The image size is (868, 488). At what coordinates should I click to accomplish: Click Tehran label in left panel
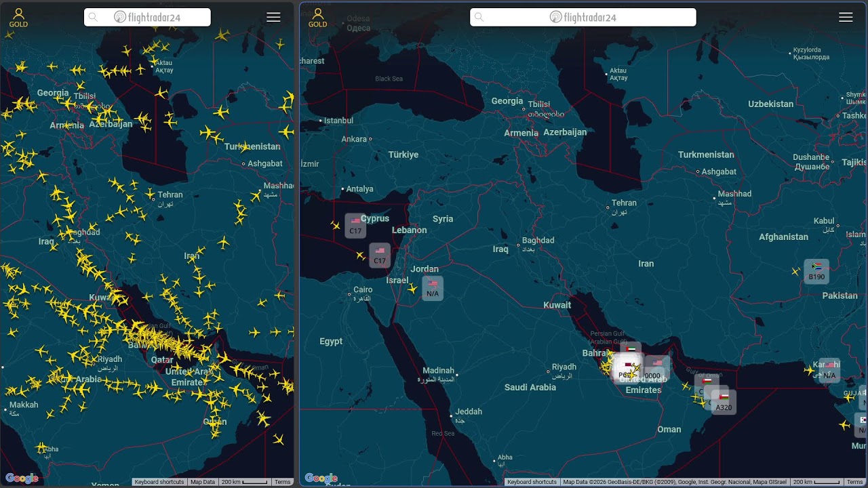pyautogui.click(x=170, y=195)
